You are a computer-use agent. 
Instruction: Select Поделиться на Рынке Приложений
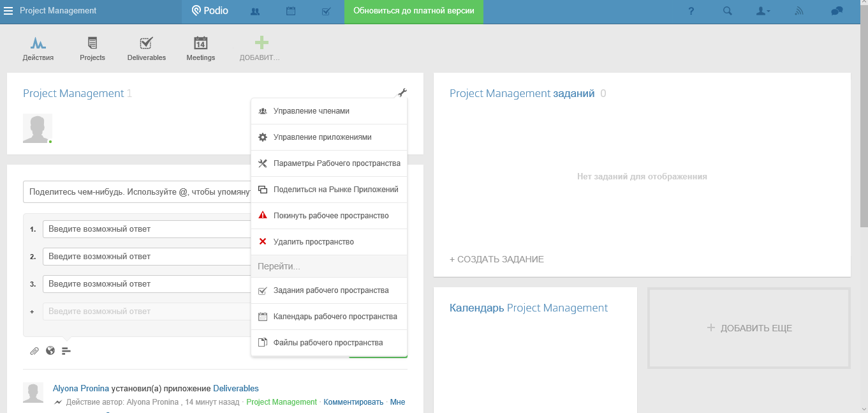click(x=329, y=190)
